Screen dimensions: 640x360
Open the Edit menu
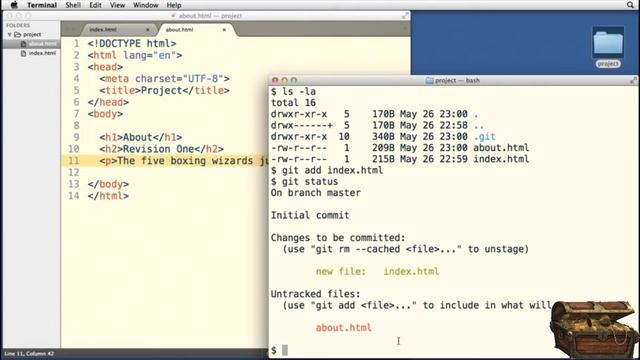(95, 5)
